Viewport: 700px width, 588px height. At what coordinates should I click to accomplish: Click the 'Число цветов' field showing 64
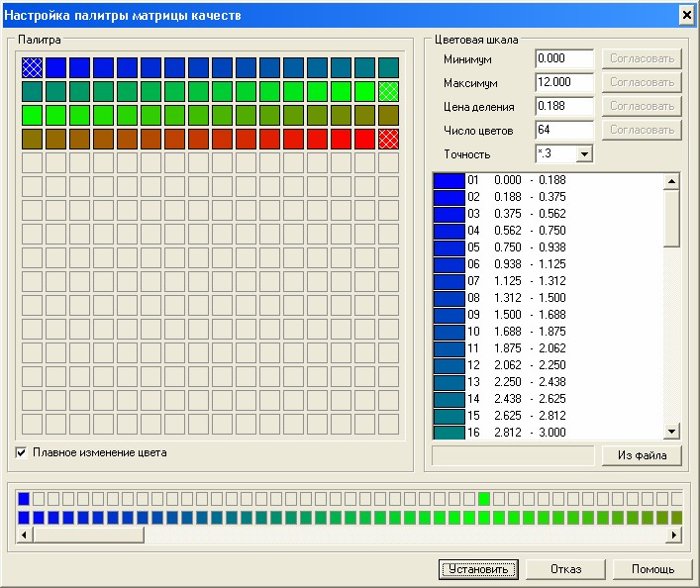(563, 130)
